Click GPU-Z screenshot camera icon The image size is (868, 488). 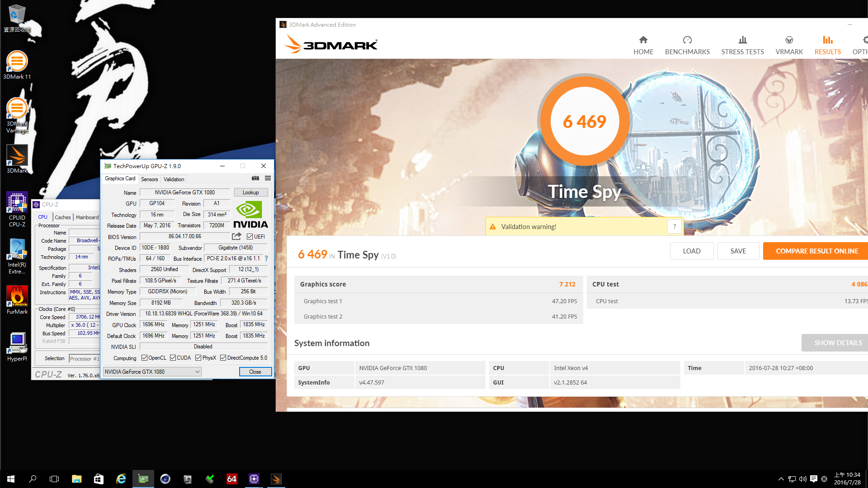point(255,178)
